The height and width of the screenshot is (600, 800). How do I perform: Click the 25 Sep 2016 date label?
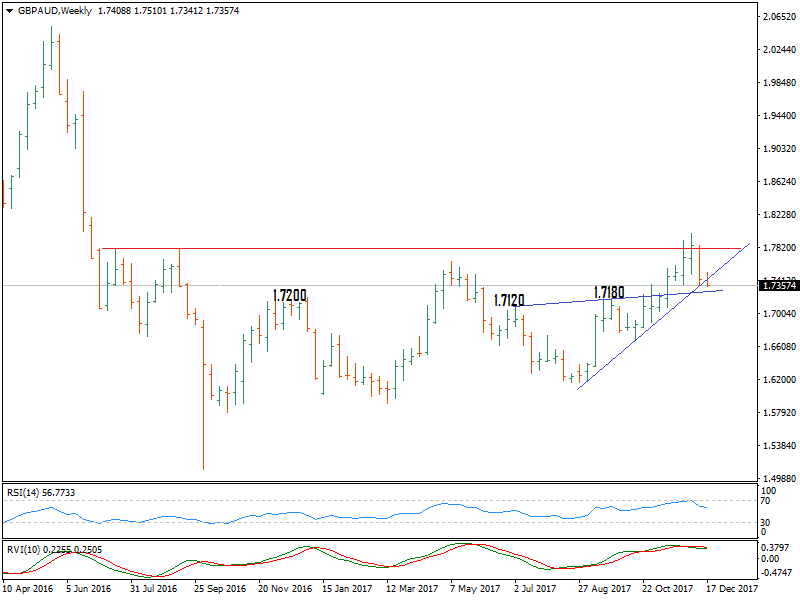tap(221, 589)
